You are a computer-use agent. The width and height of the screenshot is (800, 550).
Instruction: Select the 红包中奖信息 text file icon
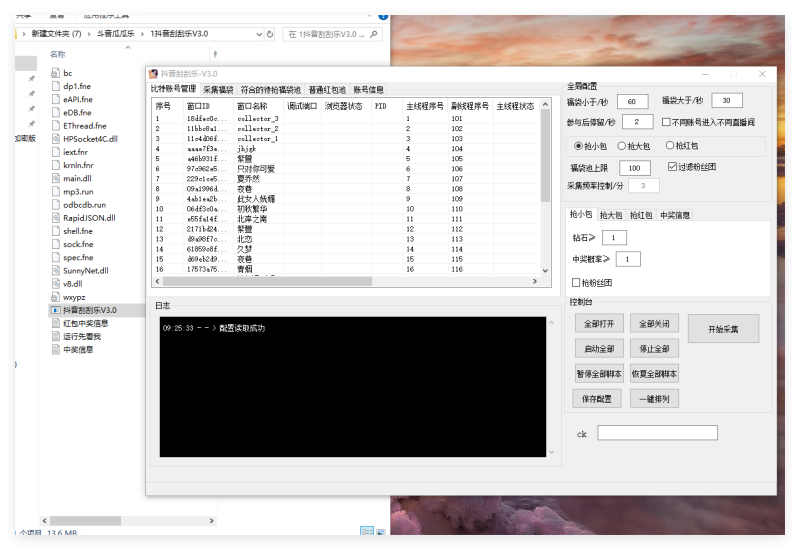point(56,323)
